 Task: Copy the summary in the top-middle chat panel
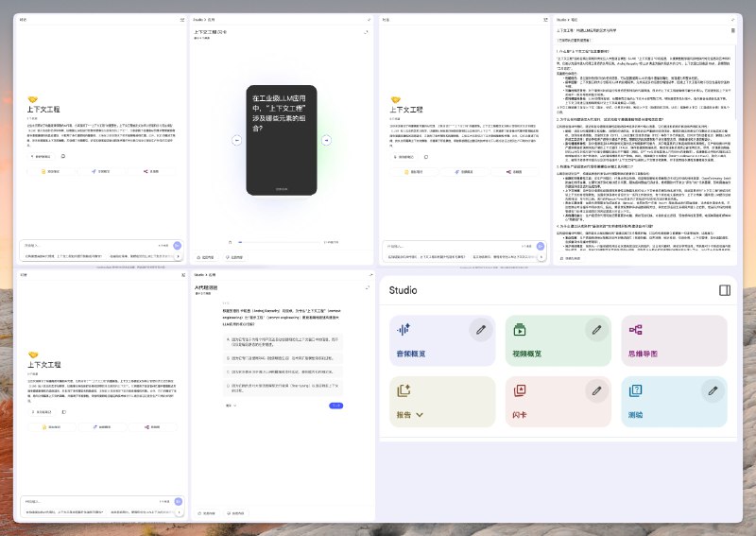click(x=426, y=157)
